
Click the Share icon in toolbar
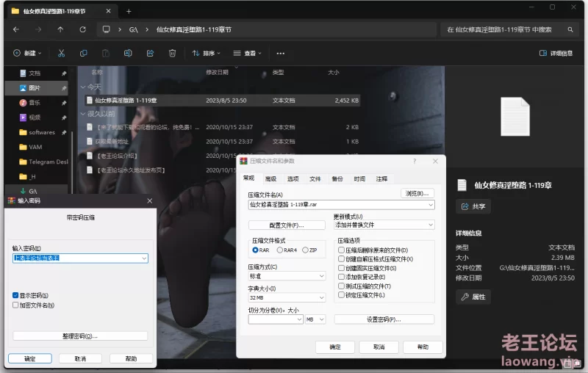(x=150, y=53)
